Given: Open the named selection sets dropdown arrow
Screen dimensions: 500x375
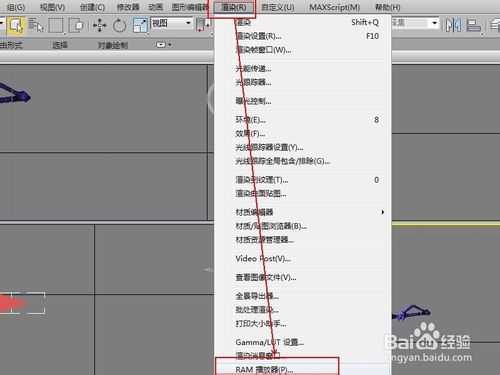Looking at the screenshot, I should pos(434,23).
